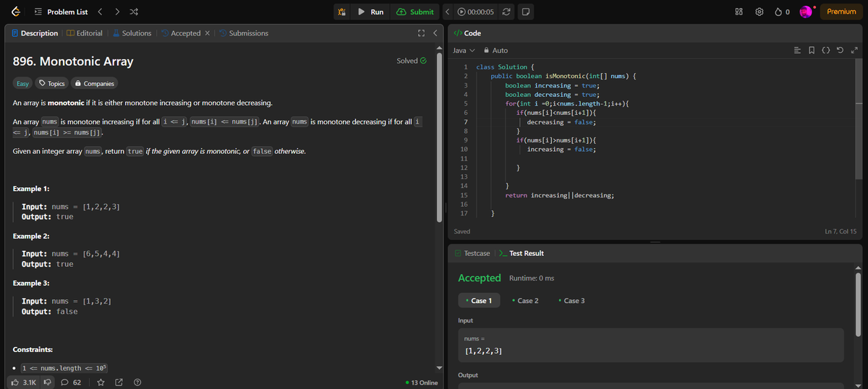Click the Accepted result text

pyautogui.click(x=480, y=278)
